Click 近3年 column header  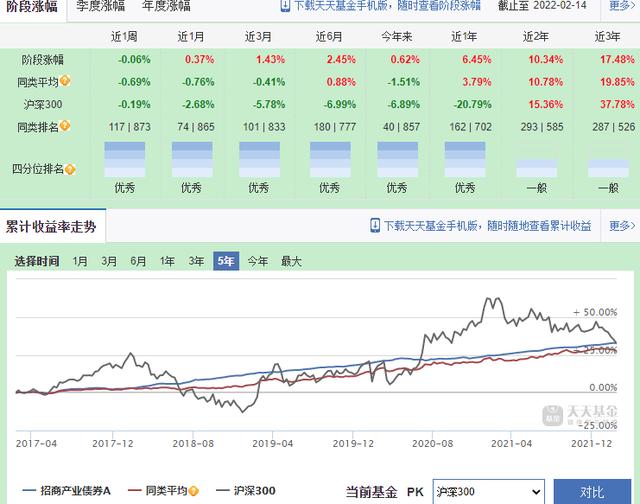coord(607,37)
